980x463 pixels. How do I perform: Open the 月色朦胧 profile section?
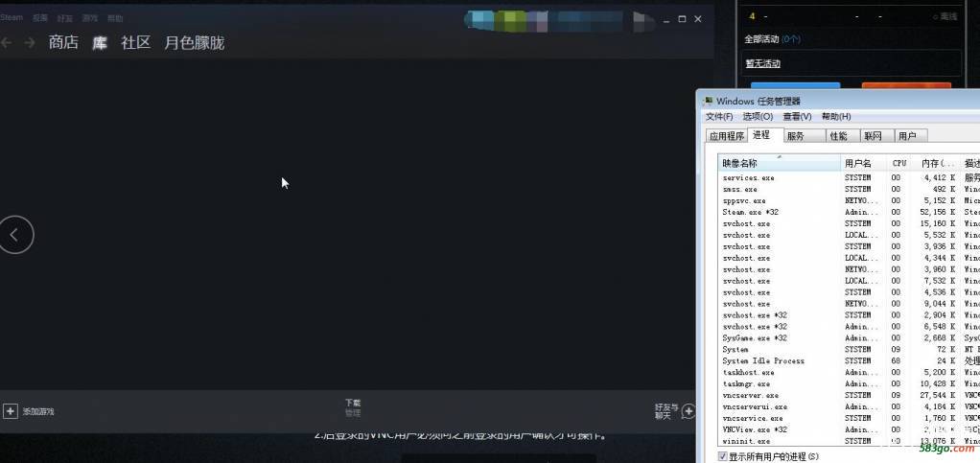point(195,42)
